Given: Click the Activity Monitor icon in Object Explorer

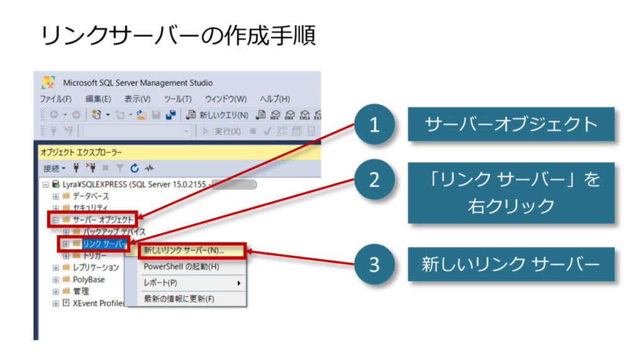Looking at the screenshot, I should (x=149, y=168).
